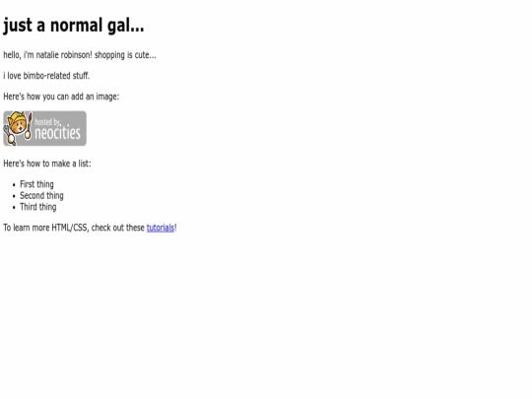This screenshot has height=399, width=532.
Task: Click 'Here's how to make a list:' text
Action: click(x=47, y=164)
